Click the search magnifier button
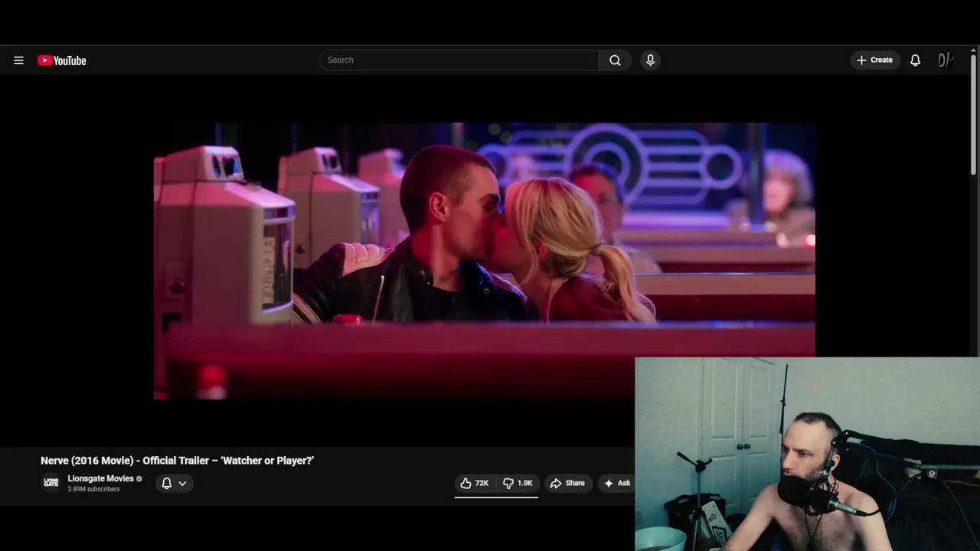Viewport: 980px width, 551px height. (x=615, y=60)
